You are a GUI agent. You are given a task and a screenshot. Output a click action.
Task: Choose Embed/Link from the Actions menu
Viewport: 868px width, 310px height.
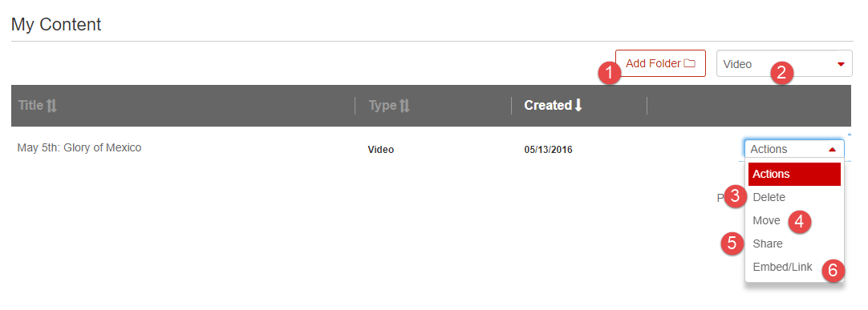click(783, 267)
